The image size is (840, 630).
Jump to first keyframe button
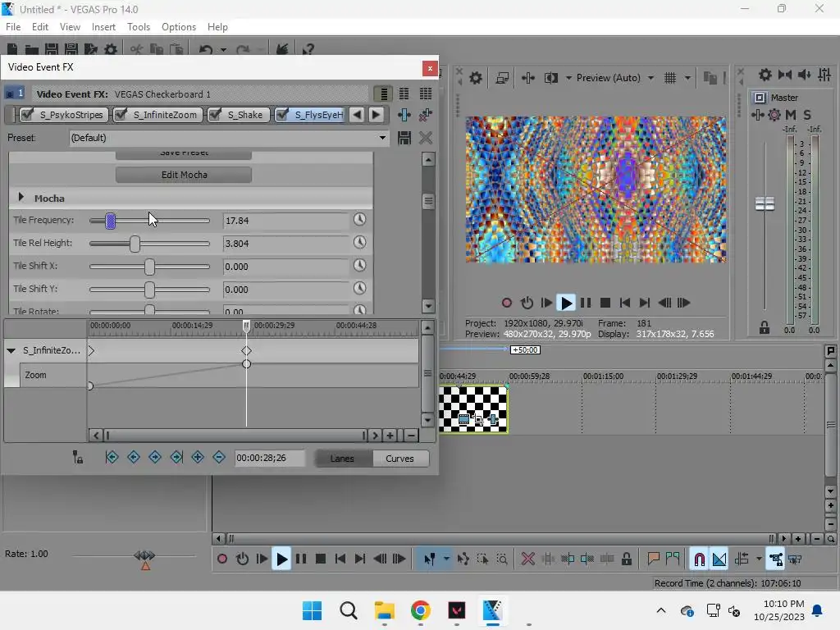pyautogui.click(x=112, y=457)
